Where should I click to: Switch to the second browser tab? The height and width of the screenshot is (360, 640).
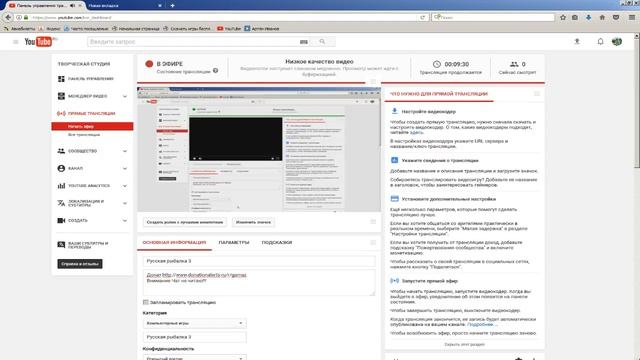tap(123, 6)
